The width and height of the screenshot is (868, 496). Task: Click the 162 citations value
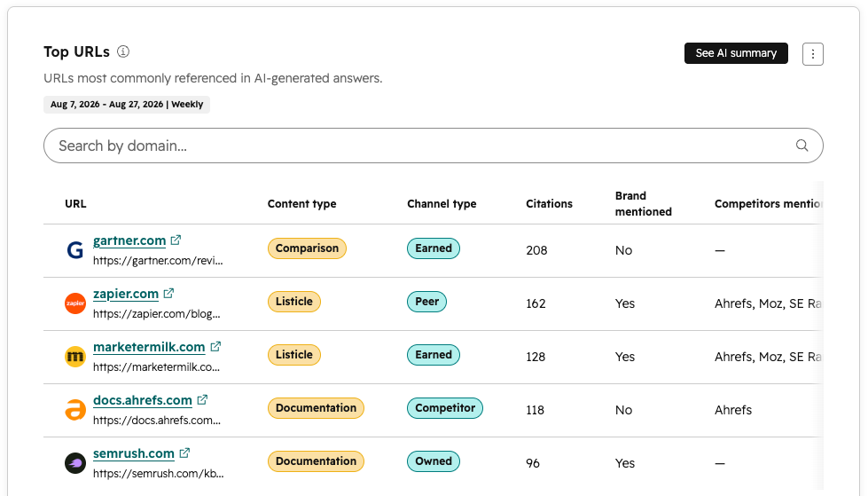(536, 303)
